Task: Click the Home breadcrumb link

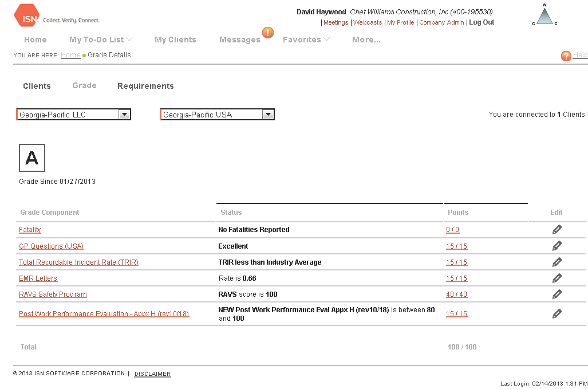Action: coord(70,55)
